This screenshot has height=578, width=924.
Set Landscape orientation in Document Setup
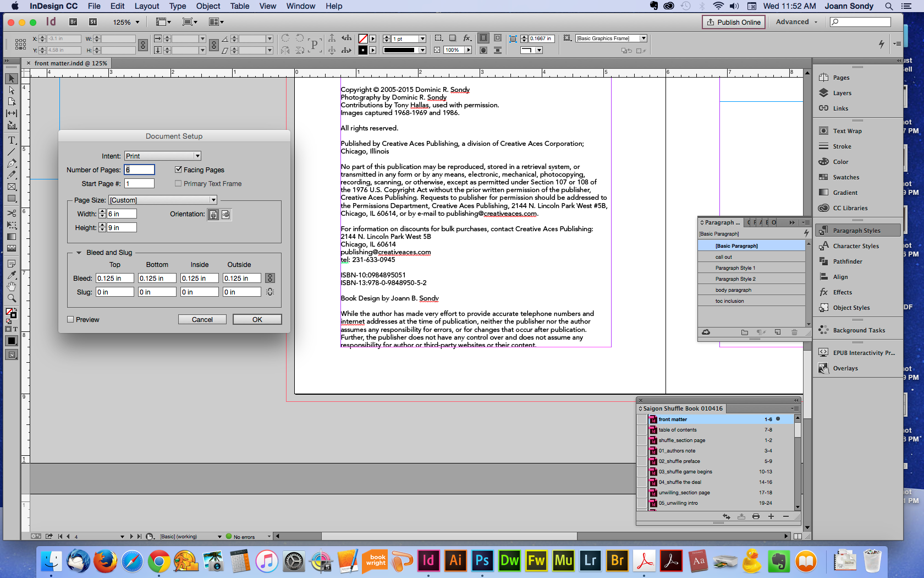[x=226, y=214]
